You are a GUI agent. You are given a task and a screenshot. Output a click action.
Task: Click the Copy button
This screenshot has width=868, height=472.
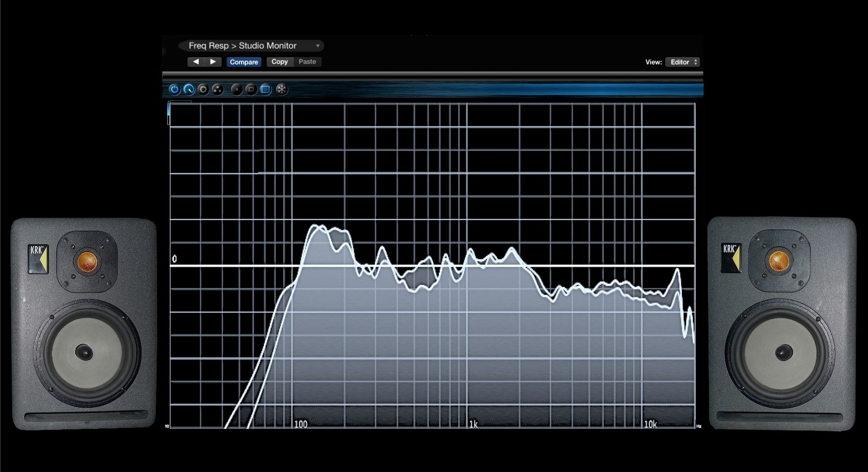pos(280,62)
